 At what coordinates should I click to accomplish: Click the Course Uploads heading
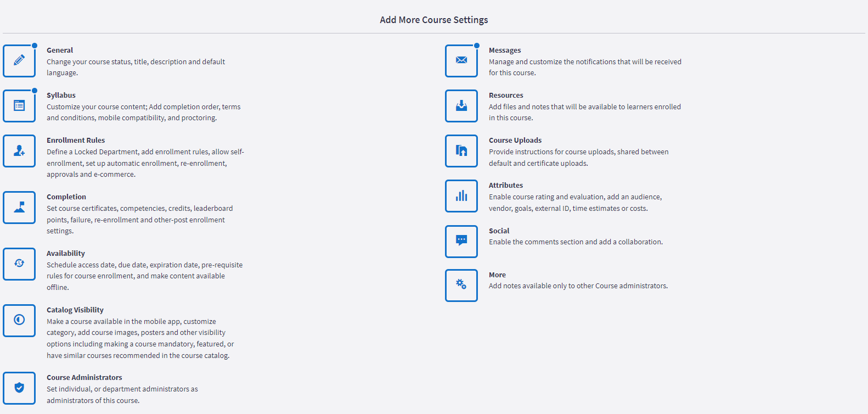515,140
